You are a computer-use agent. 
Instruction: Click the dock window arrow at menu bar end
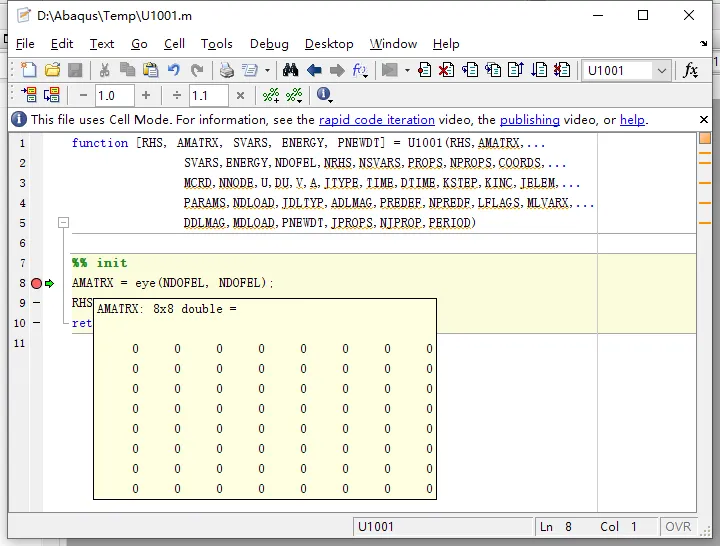click(x=703, y=44)
